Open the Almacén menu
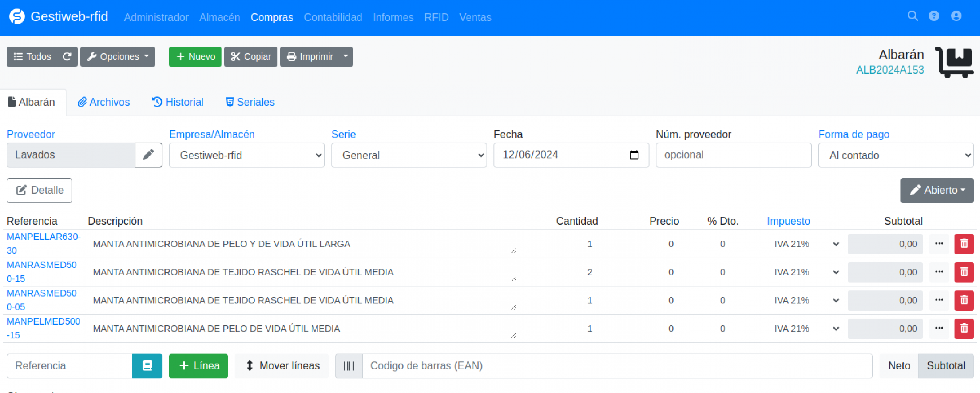Viewport: 980px width, 393px height. point(219,17)
